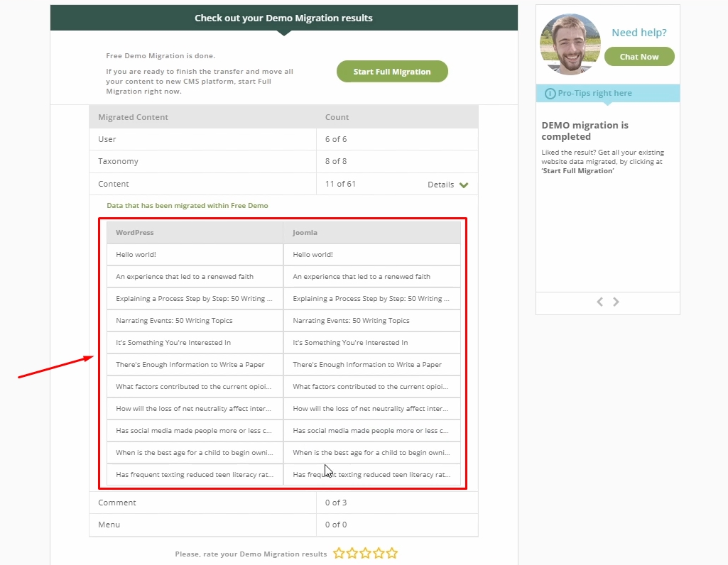Click 'How will the loss of net neutrality' Joomla entry
The width and height of the screenshot is (728, 565).
pyautogui.click(x=371, y=409)
